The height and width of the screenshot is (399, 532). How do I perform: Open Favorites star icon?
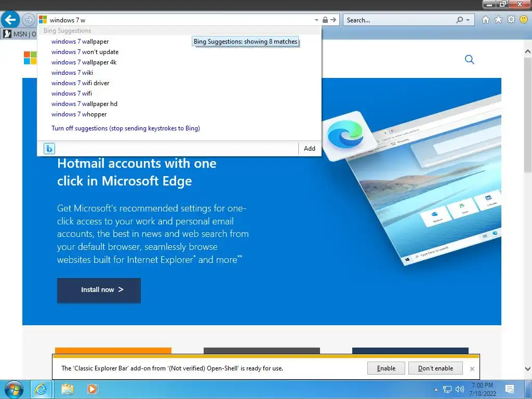[x=498, y=20]
